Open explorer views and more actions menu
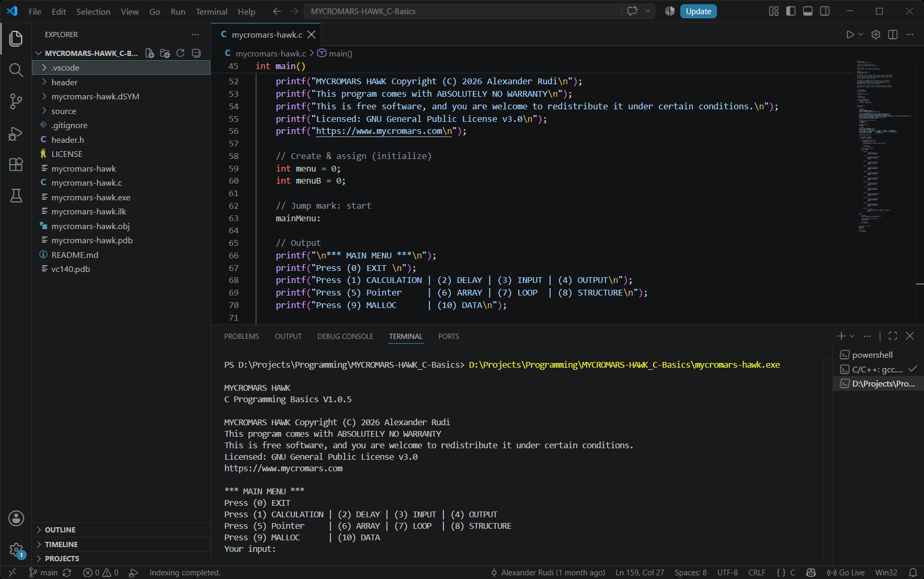This screenshot has width=924, height=579. (196, 35)
